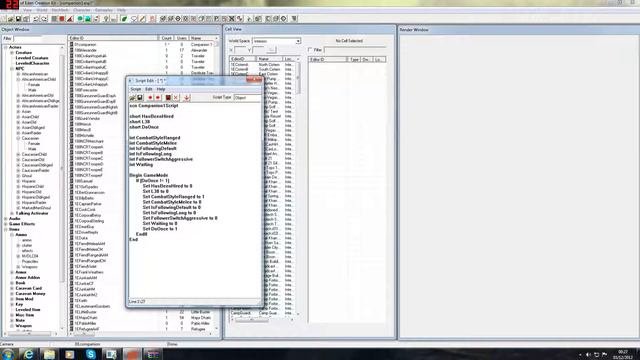Open the World menu in main window
Image resolution: width=640 pixels, height=360 pixels.
click(42, 10)
